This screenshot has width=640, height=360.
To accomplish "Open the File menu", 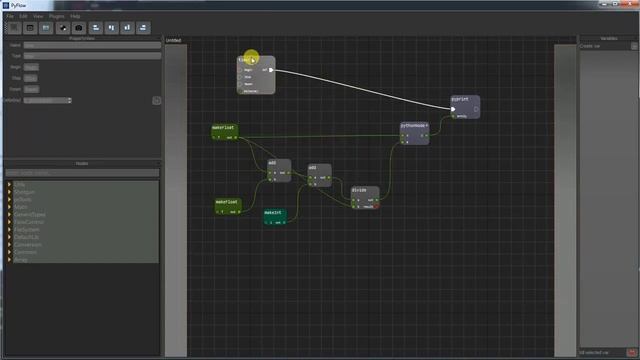I will [10, 16].
